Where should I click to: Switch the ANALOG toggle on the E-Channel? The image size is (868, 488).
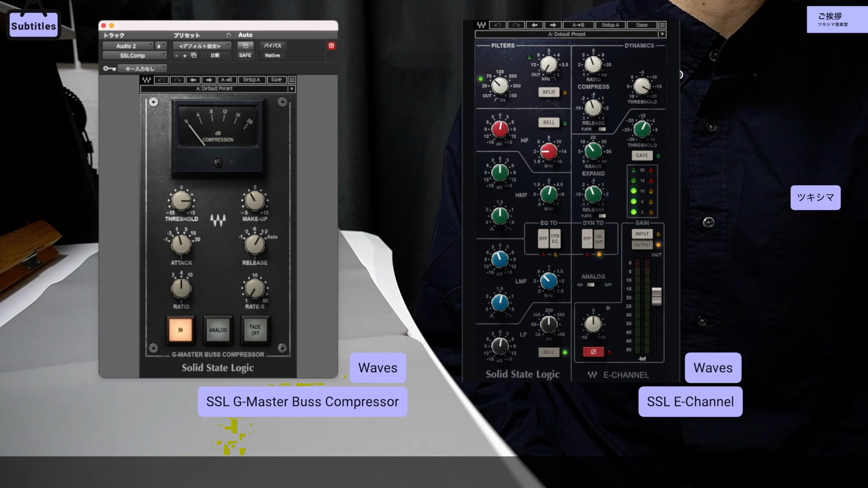593,285
